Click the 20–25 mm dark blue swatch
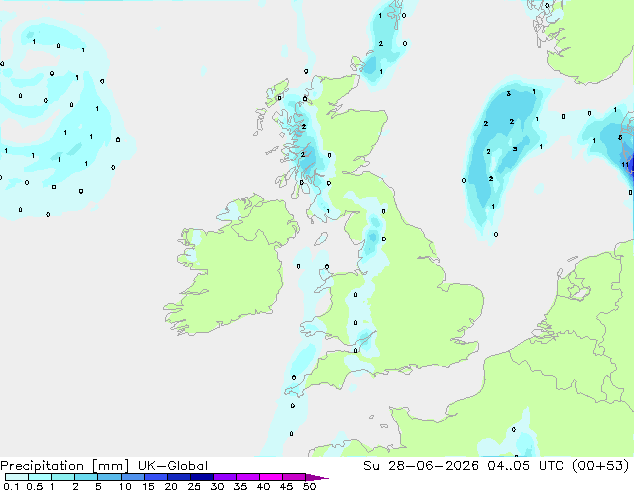The width and height of the screenshot is (634, 490). pyautogui.click(x=179, y=477)
